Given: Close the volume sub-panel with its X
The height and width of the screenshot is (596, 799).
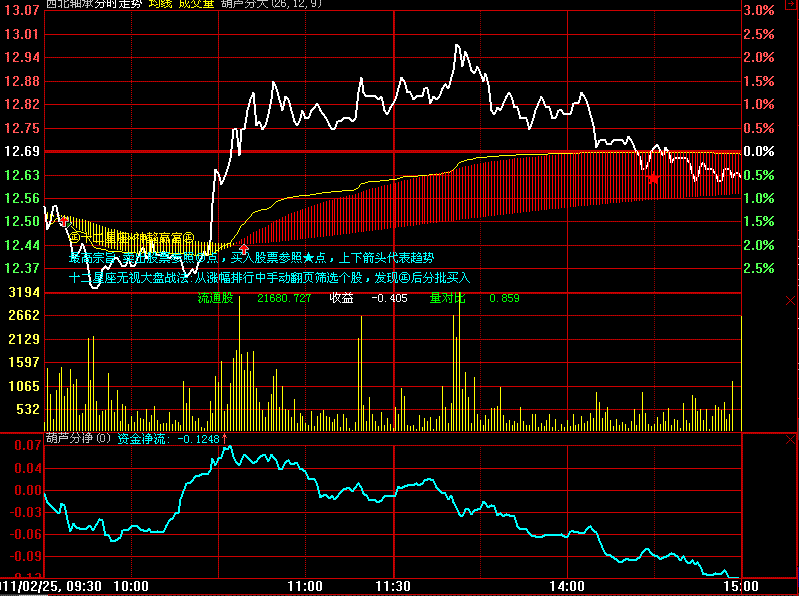Looking at the screenshot, I should 790,301.
